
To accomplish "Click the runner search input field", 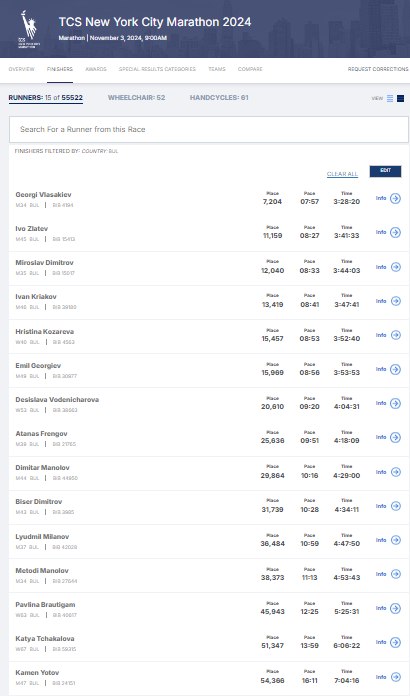I will pos(209,130).
